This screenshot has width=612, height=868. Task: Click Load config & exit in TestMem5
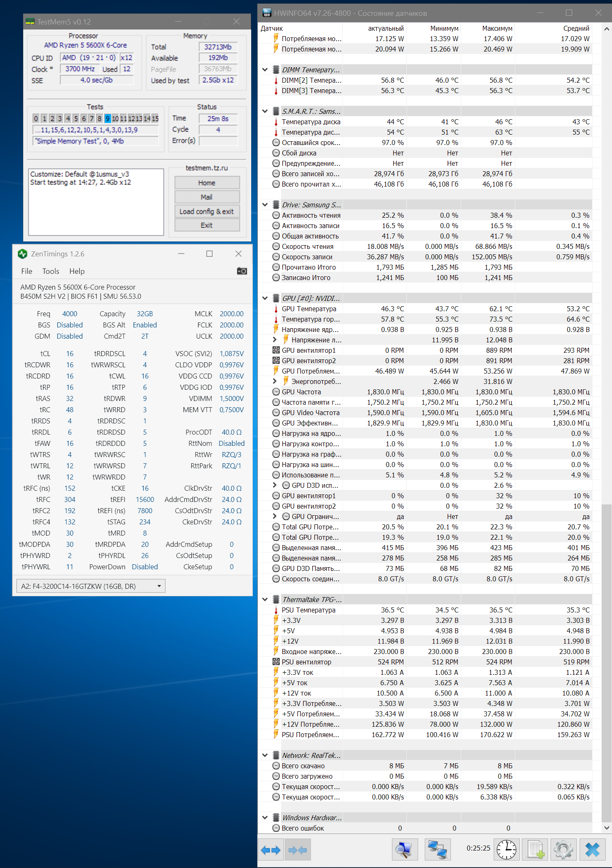pyautogui.click(x=207, y=211)
